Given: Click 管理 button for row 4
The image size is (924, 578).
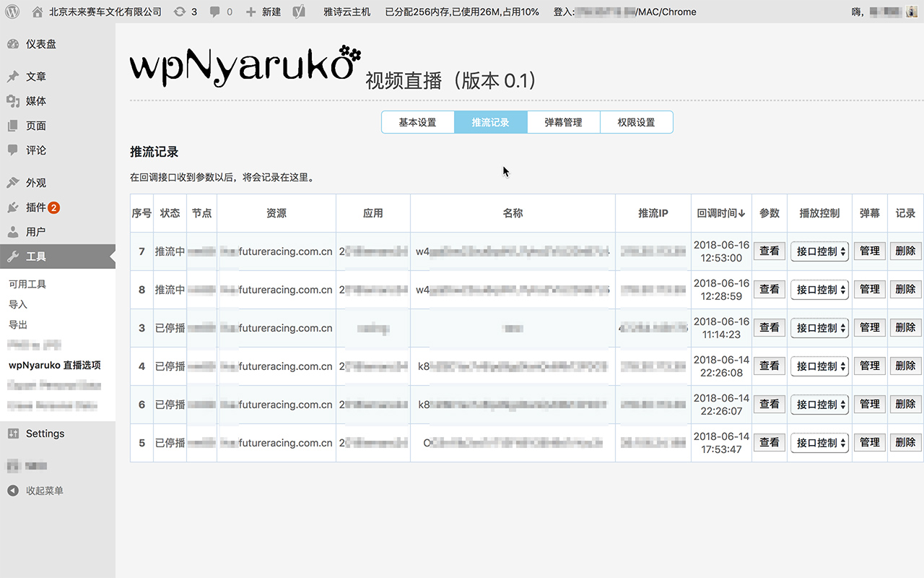Looking at the screenshot, I should pos(870,366).
